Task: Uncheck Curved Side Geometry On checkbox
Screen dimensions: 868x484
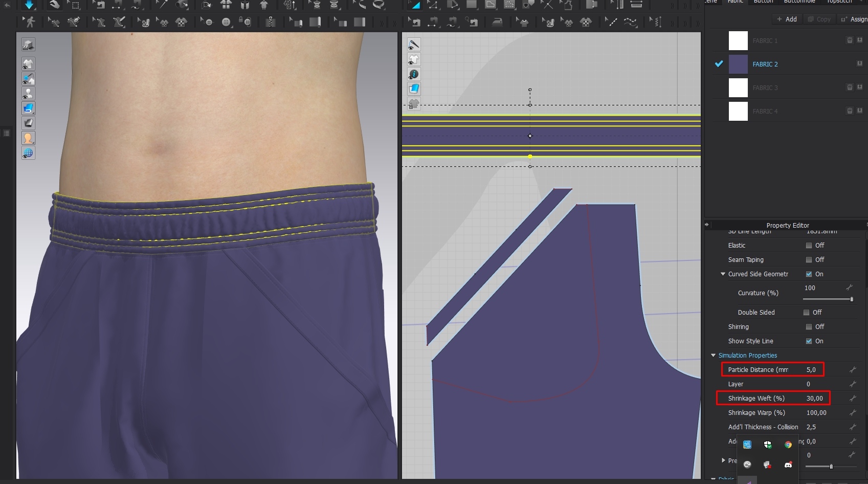Action: pyautogui.click(x=809, y=274)
